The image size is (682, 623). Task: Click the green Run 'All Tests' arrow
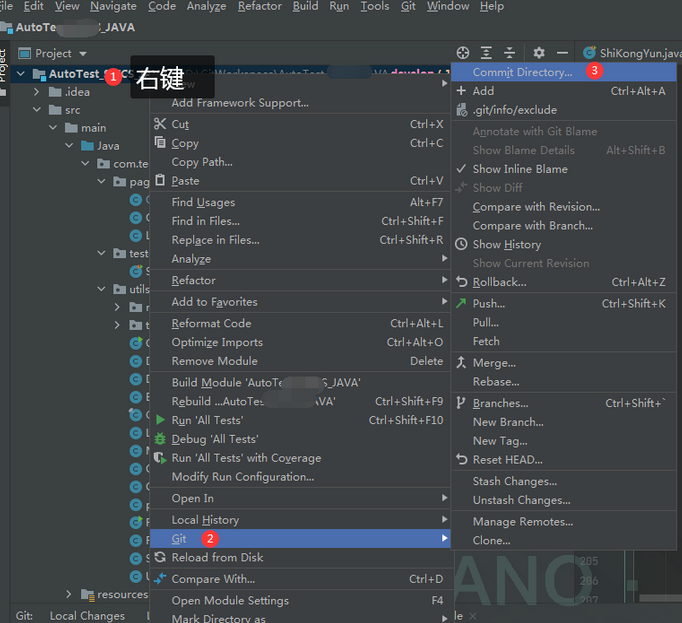pyautogui.click(x=160, y=420)
